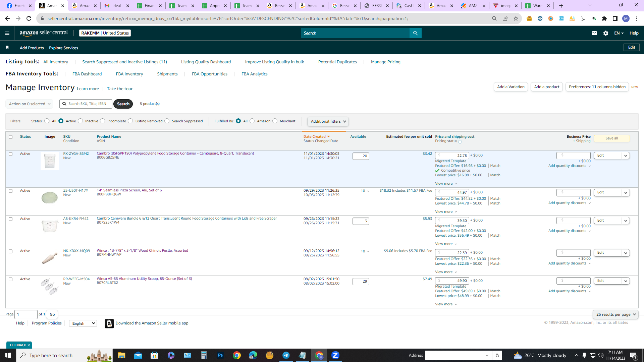The height and width of the screenshot is (362, 644).
Task: Open Microsoft Store from the taskbar
Action: [154, 355]
